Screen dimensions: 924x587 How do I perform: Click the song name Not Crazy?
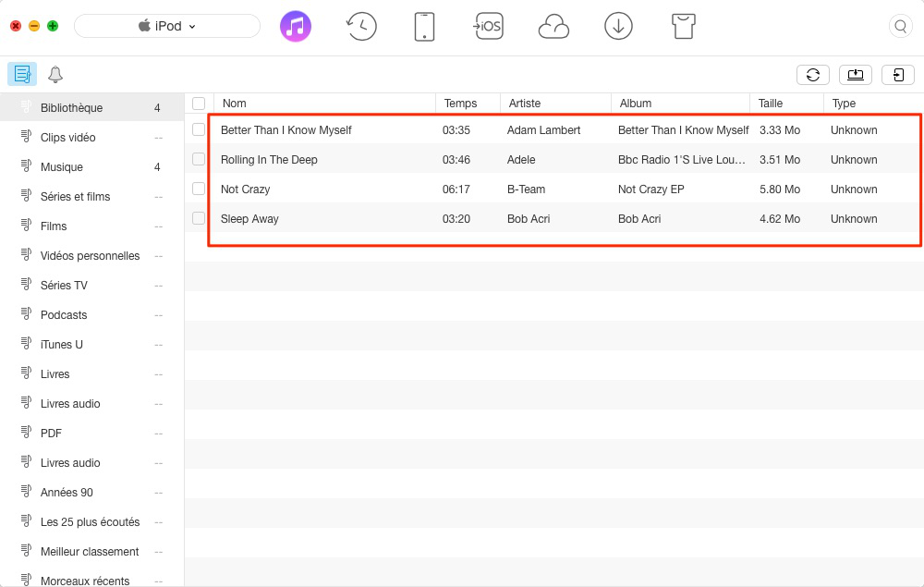click(x=245, y=189)
